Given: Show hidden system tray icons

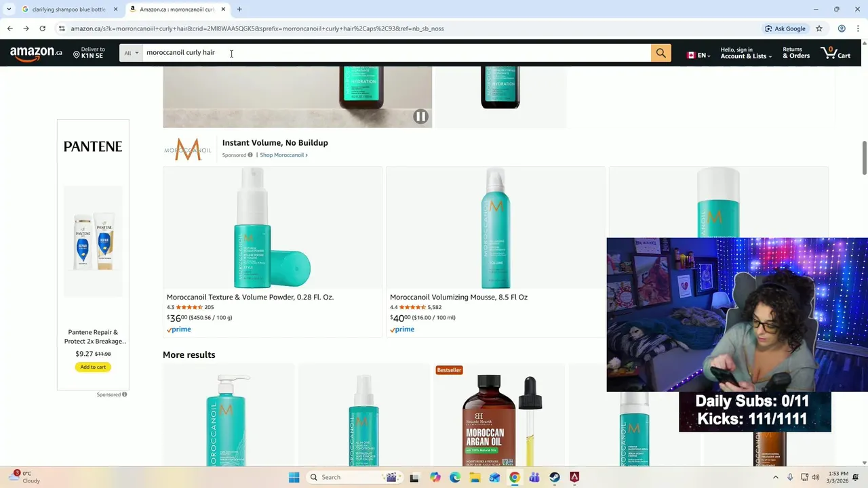Looking at the screenshot, I should click(776, 477).
